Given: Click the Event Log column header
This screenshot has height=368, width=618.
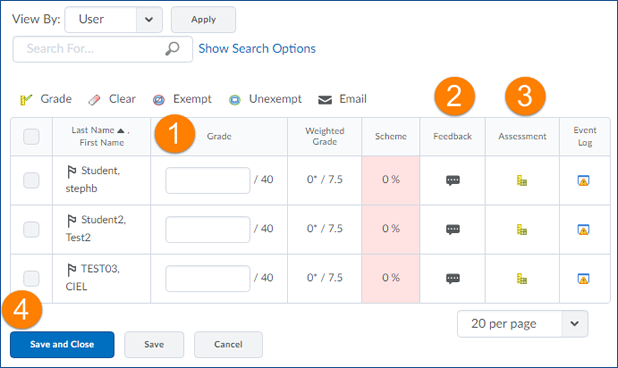Looking at the screenshot, I should click(x=585, y=136).
